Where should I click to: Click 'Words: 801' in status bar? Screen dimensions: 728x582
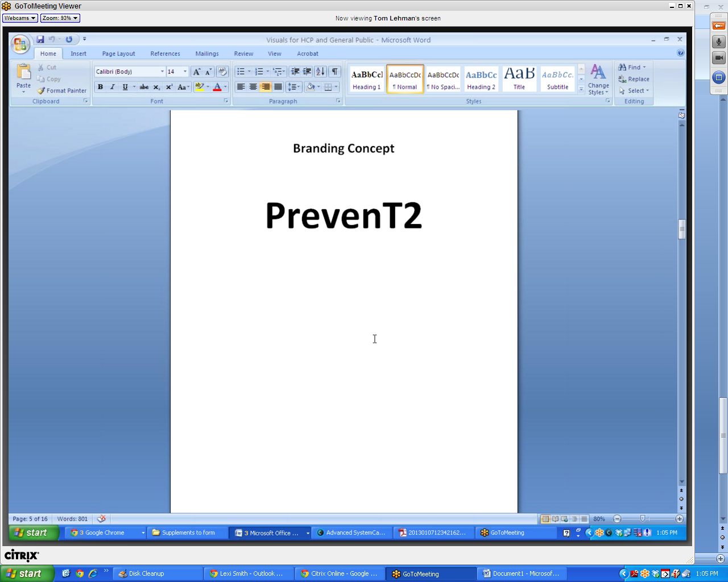pos(72,519)
